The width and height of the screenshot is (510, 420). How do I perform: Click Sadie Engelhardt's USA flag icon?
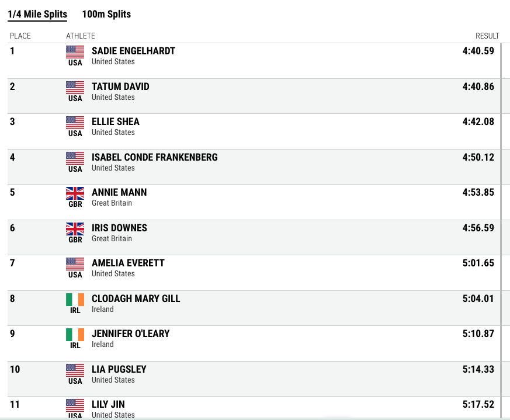[x=75, y=52]
